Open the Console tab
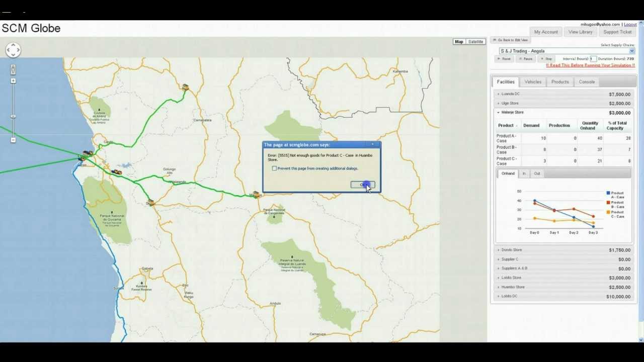 click(587, 82)
